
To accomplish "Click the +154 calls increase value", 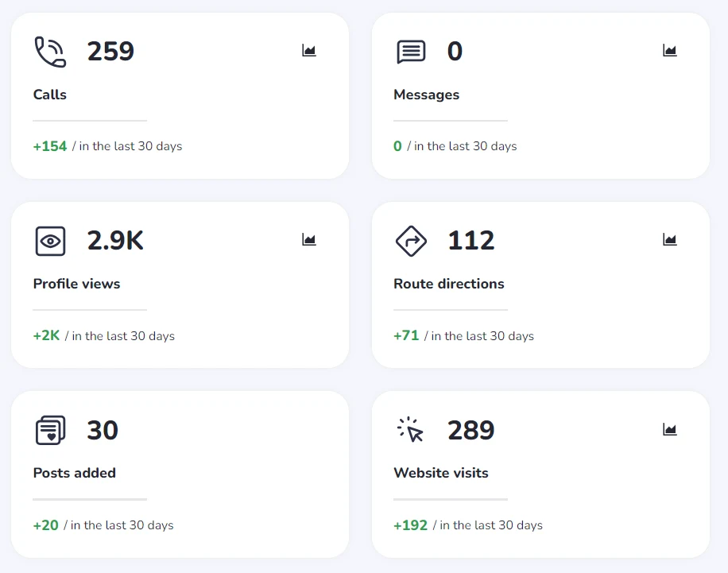I will [x=50, y=146].
